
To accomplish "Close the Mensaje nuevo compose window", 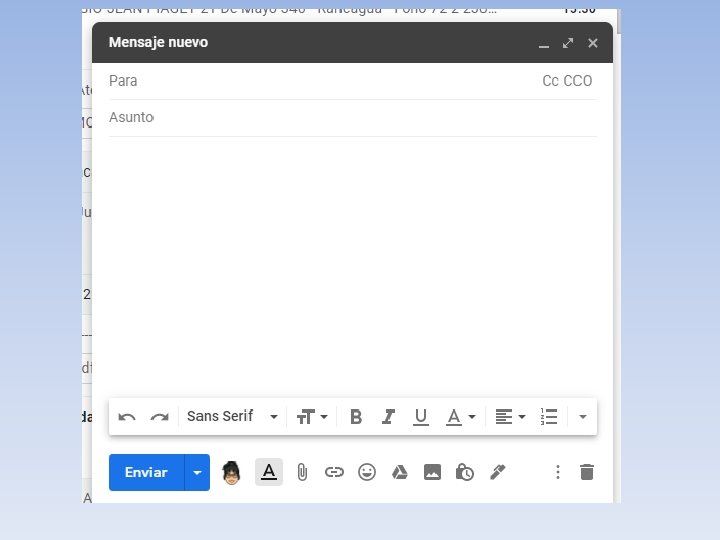I will click(x=593, y=43).
